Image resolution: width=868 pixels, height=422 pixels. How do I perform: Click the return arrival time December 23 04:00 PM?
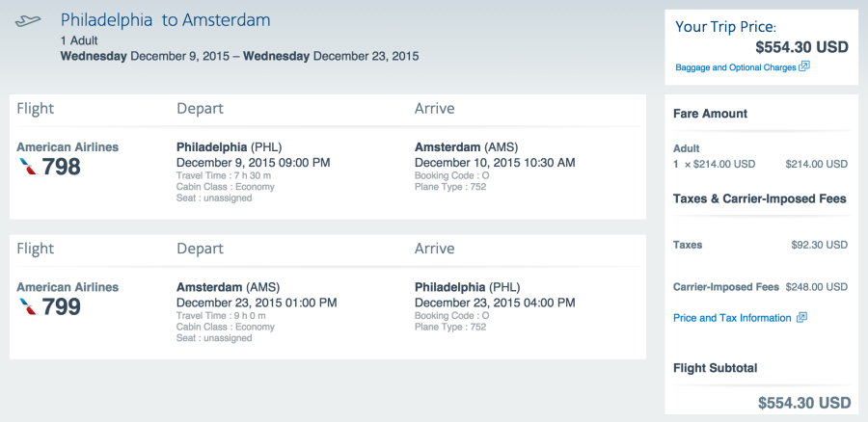(x=495, y=303)
